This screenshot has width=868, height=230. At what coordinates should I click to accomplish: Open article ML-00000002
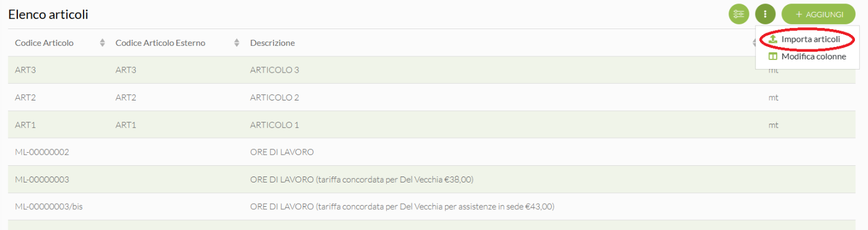(x=431, y=152)
